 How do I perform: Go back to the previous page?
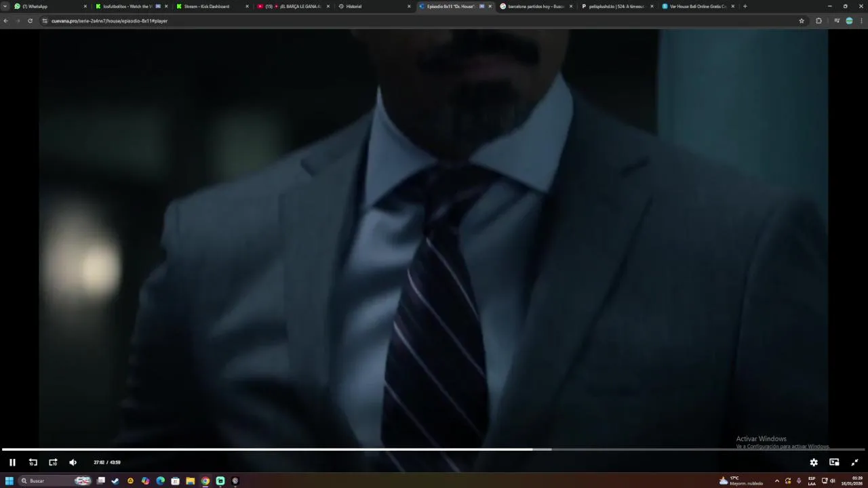click(x=5, y=21)
